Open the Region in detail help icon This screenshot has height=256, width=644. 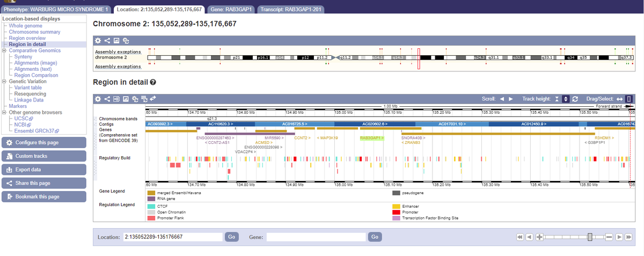tap(153, 83)
